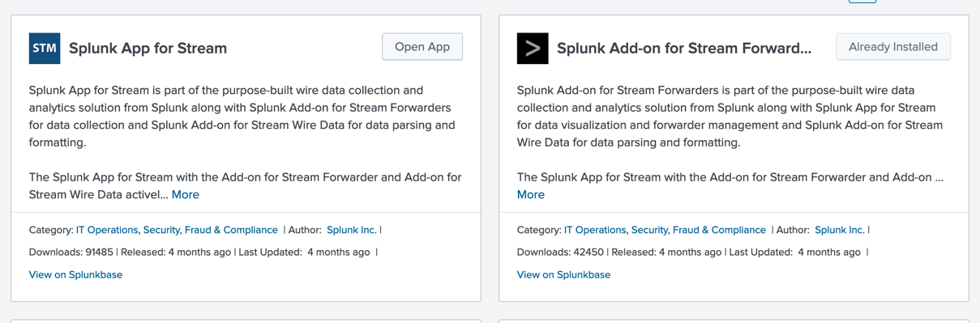
Task: Click the Downloads: 42450 text
Action: (x=559, y=252)
